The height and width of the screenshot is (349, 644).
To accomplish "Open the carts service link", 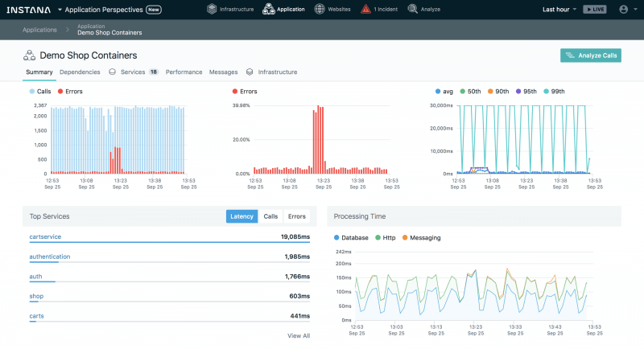I will coord(36,316).
